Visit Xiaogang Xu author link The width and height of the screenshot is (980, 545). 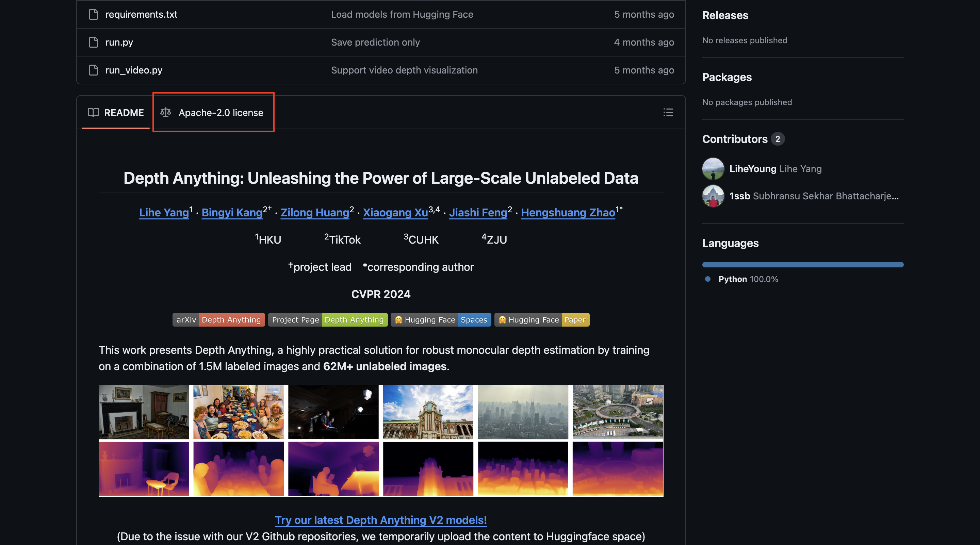point(395,212)
